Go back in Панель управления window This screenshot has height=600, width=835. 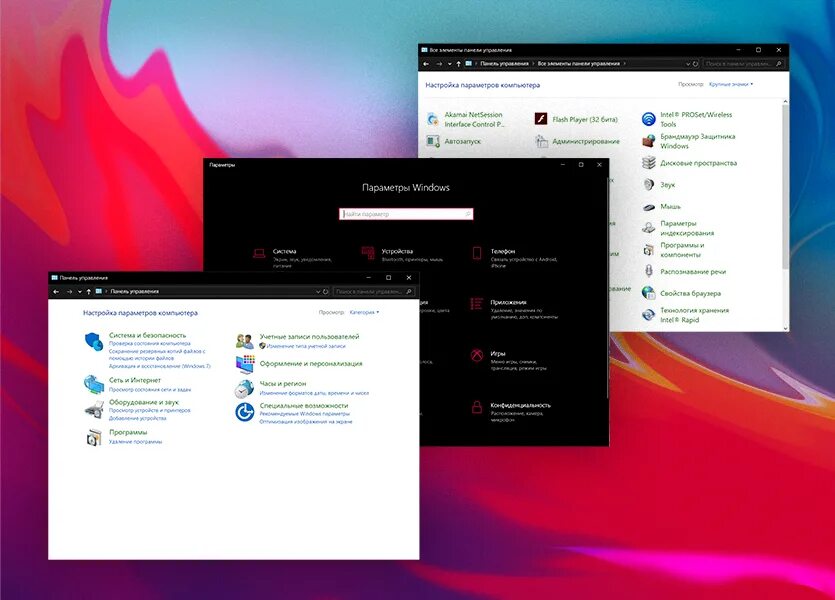click(56, 292)
